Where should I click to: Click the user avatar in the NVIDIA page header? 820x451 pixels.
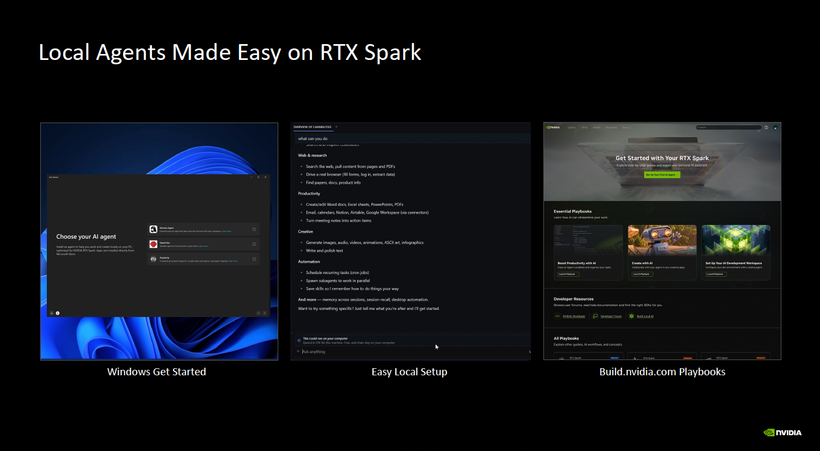(x=776, y=128)
